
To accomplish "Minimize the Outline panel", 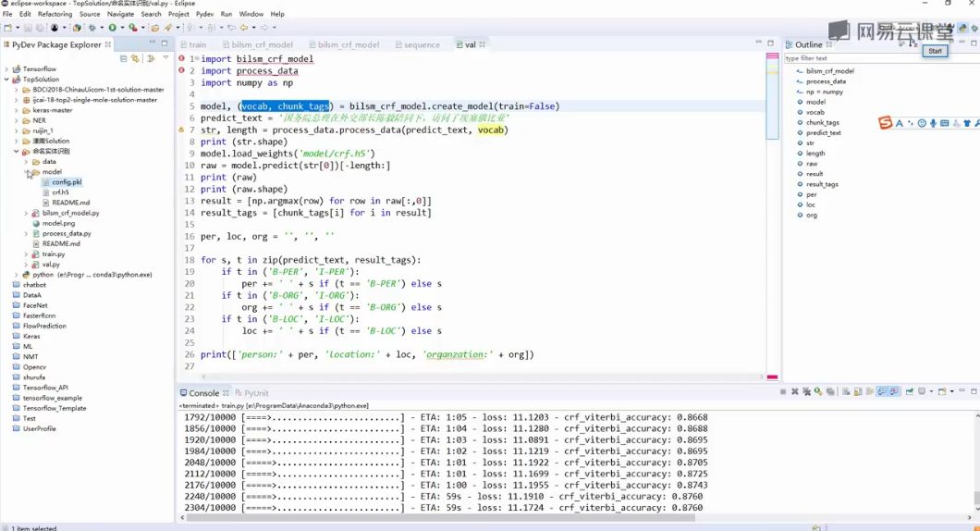I will tap(962, 43).
